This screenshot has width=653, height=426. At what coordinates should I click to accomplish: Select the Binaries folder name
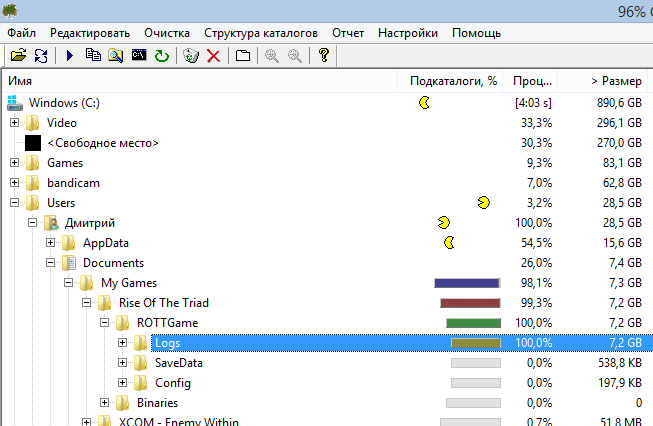[x=157, y=403]
